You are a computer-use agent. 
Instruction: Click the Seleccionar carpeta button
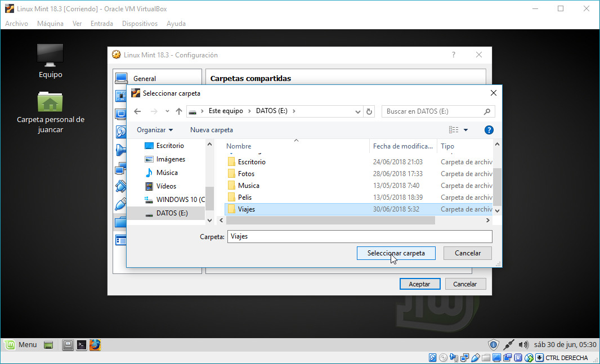(x=396, y=253)
